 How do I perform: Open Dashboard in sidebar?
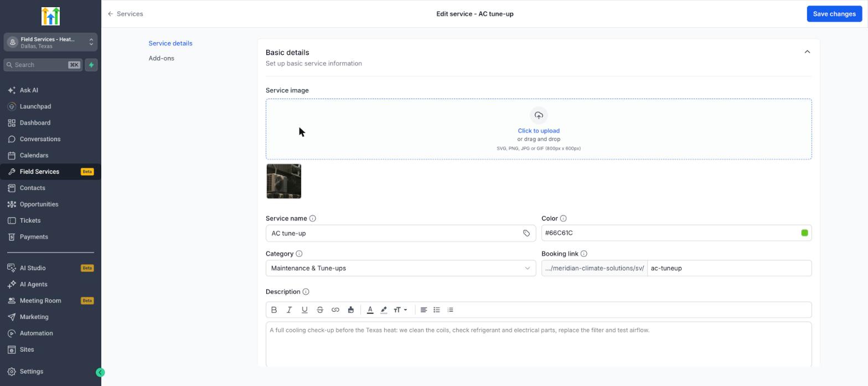point(50,123)
